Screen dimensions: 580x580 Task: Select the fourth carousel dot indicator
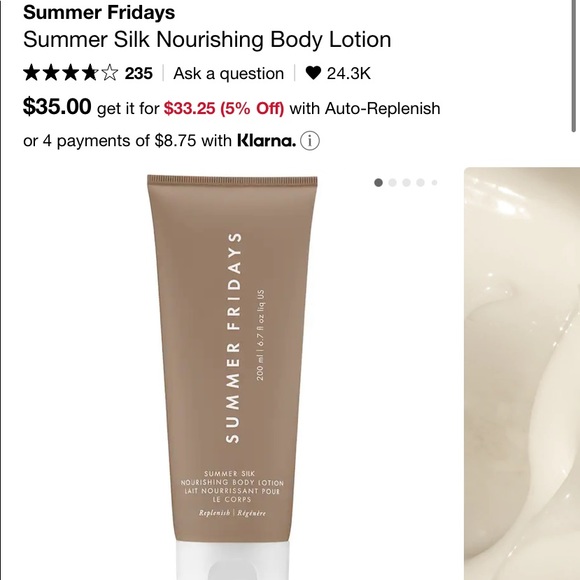coord(421,182)
